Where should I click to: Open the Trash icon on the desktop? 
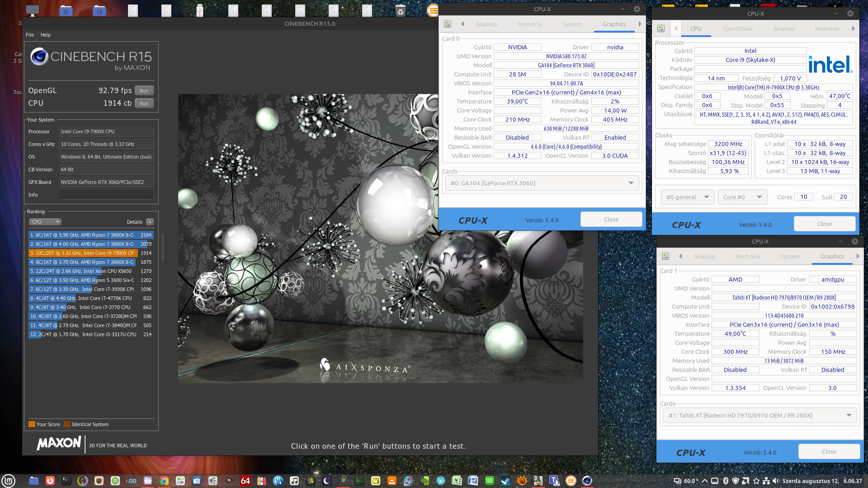[x=401, y=10]
